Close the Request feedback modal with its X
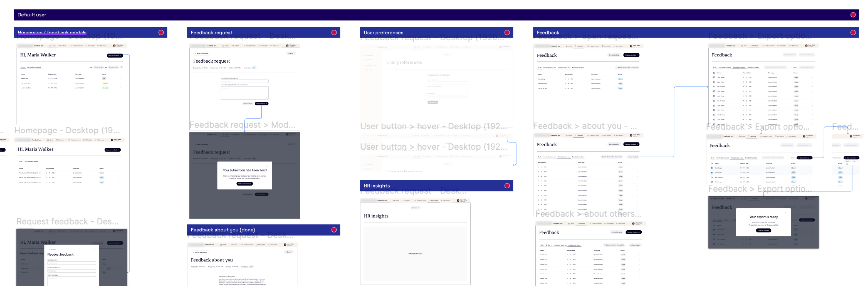 tap(94, 249)
